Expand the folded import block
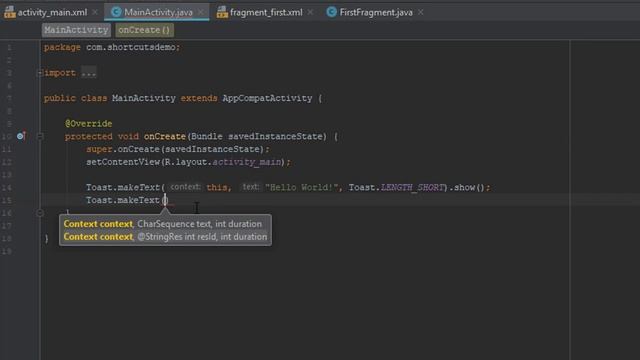The height and width of the screenshot is (360, 640). tap(40, 73)
